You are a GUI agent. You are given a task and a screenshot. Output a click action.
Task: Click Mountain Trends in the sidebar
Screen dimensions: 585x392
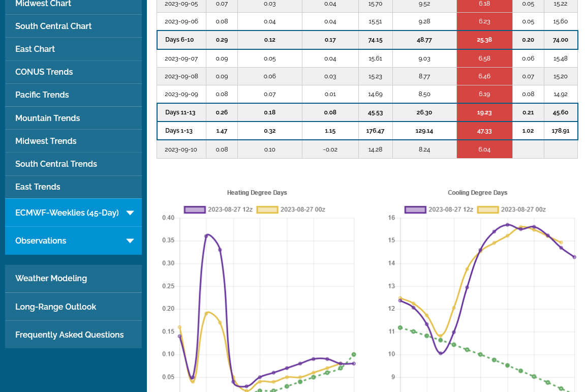tap(48, 118)
